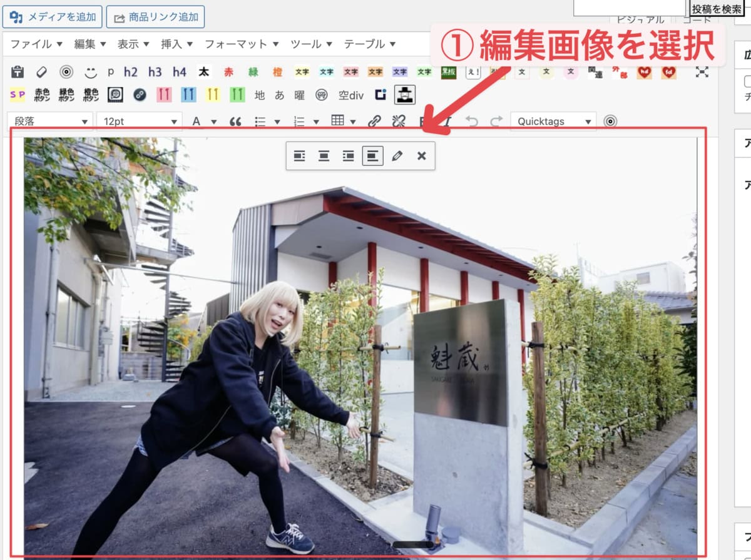Edit image using the pencil icon

pos(397,156)
